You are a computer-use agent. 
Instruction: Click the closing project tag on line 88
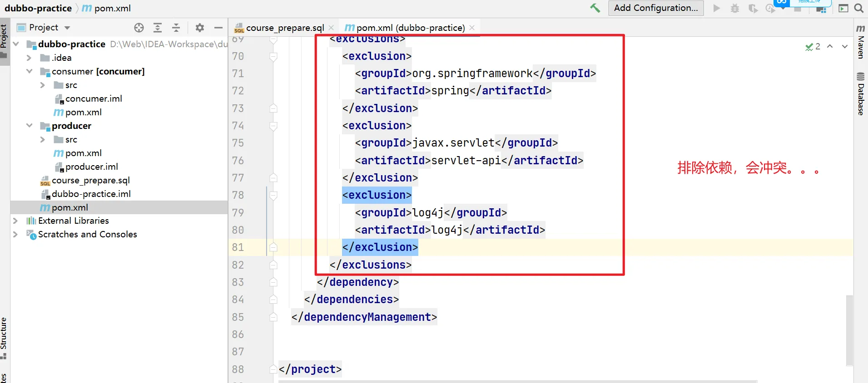[310, 369]
